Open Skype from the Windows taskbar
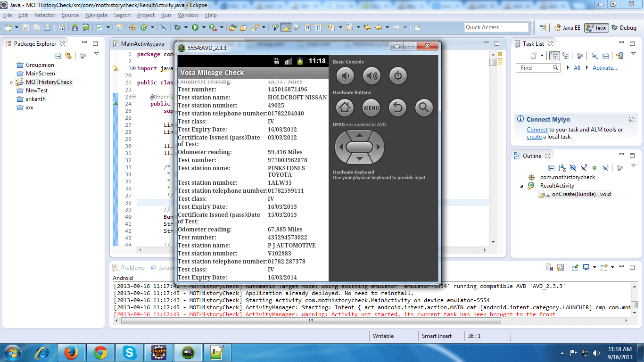The width and height of the screenshot is (644, 362). tap(129, 352)
